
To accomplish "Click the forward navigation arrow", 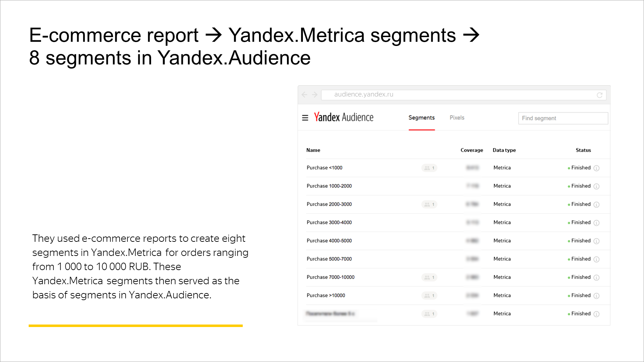I will tap(314, 95).
